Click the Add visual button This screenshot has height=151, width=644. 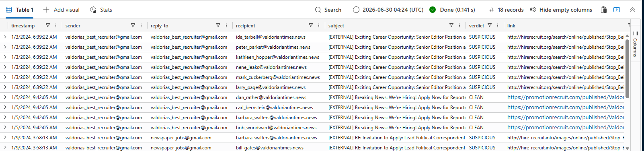61,10
